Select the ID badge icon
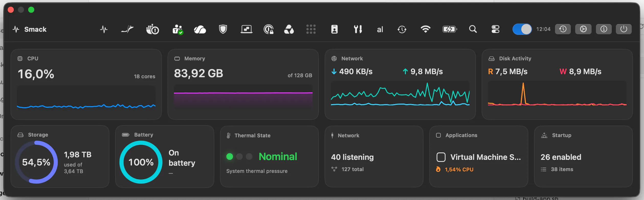 (335, 29)
